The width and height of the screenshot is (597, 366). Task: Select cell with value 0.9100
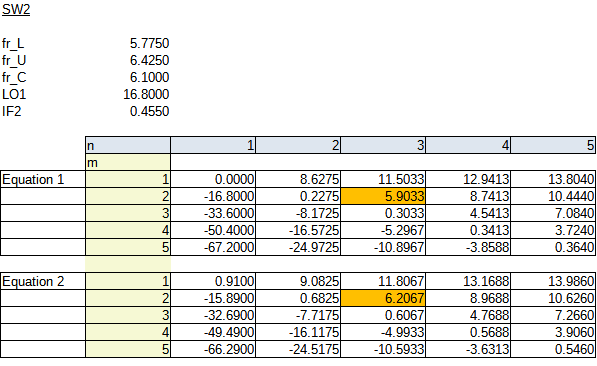pos(213,281)
